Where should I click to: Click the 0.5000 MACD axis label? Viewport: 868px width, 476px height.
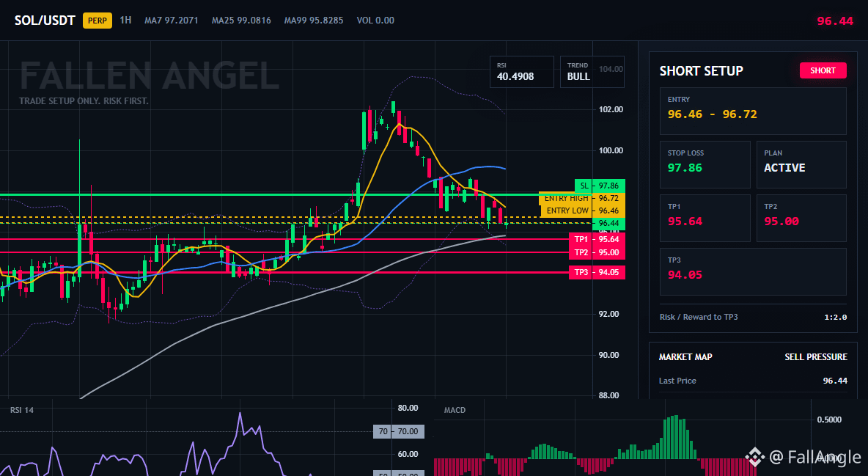click(829, 420)
